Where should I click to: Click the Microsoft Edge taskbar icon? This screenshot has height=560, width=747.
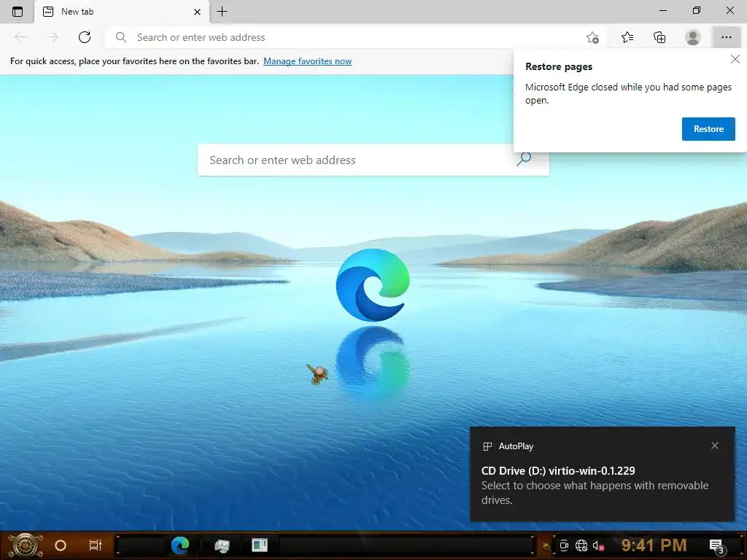pyautogui.click(x=180, y=545)
